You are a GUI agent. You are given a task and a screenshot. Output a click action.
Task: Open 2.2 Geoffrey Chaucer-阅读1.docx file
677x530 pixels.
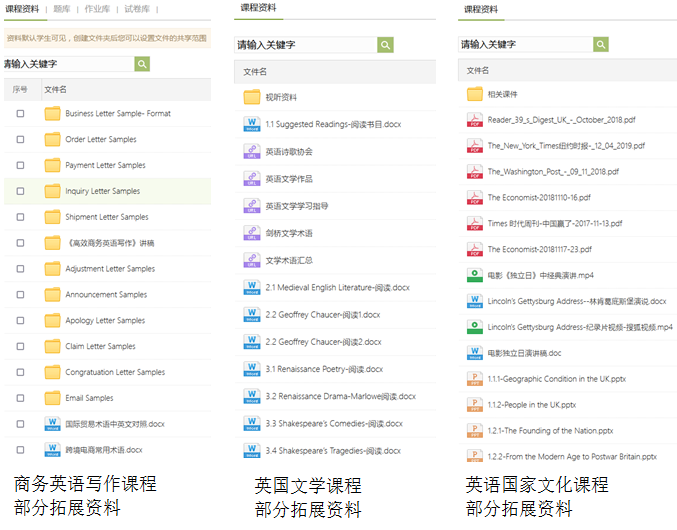pos(323,315)
